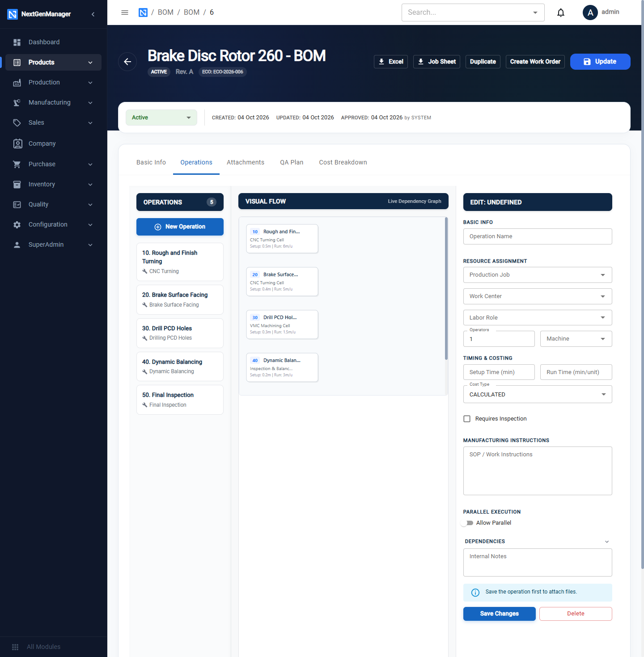This screenshot has width=644, height=657.
Task: Click the Company badge icon
Action: pyautogui.click(x=17, y=143)
